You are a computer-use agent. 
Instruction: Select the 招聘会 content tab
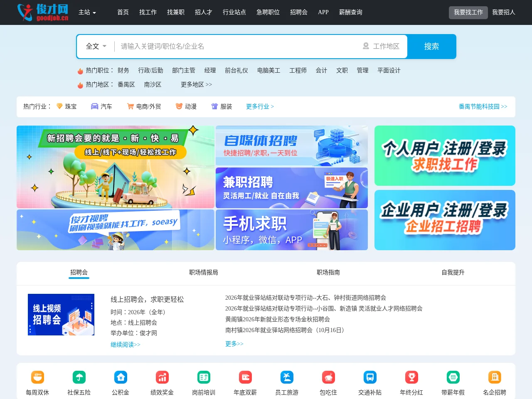pyautogui.click(x=79, y=273)
